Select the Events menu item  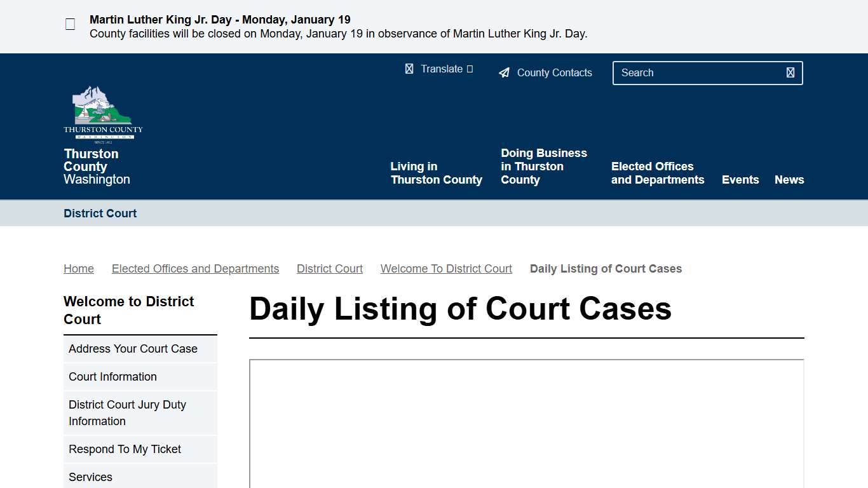[740, 180]
